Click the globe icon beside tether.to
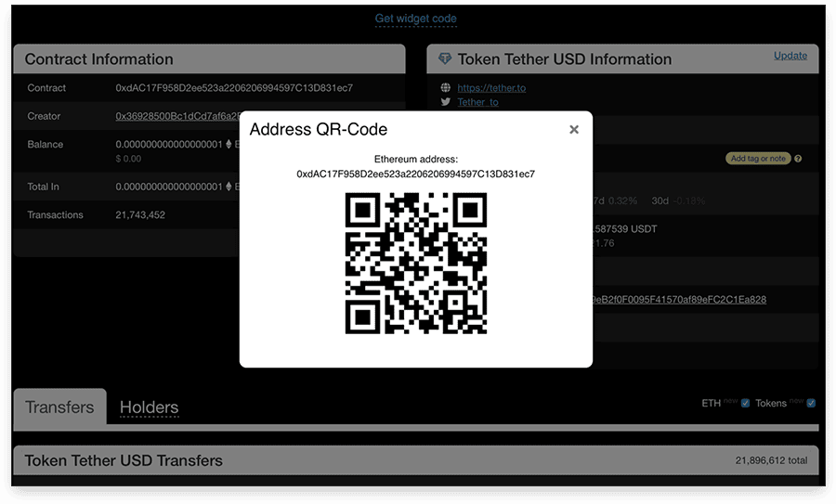 pos(446,87)
